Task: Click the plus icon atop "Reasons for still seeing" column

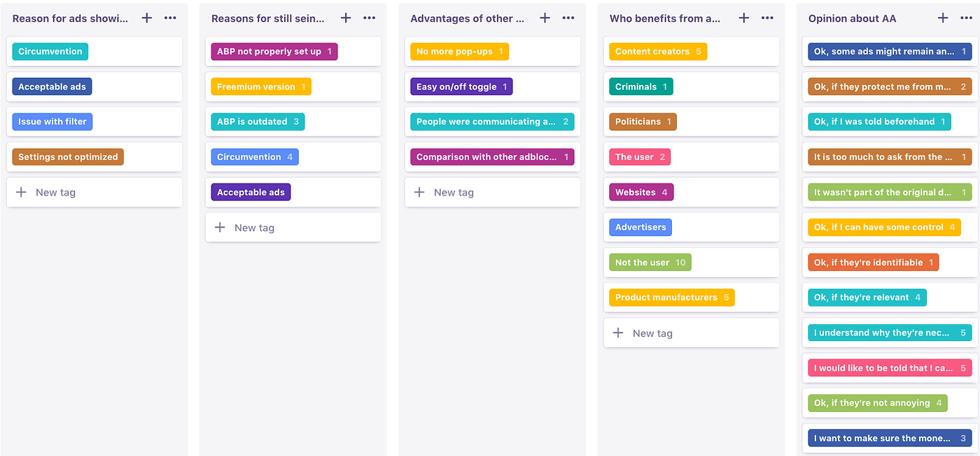Action: pos(345,18)
